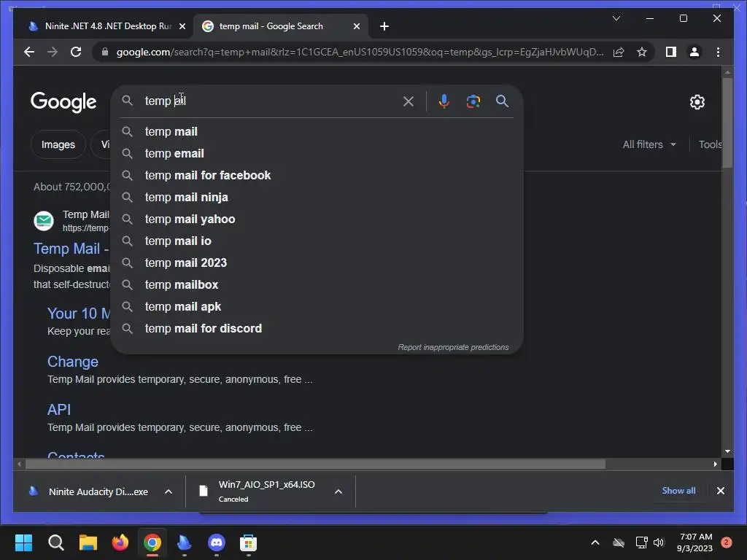Click the horizontal scrollbar thumb
Image resolution: width=747 pixels, height=560 pixels.
(x=315, y=464)
